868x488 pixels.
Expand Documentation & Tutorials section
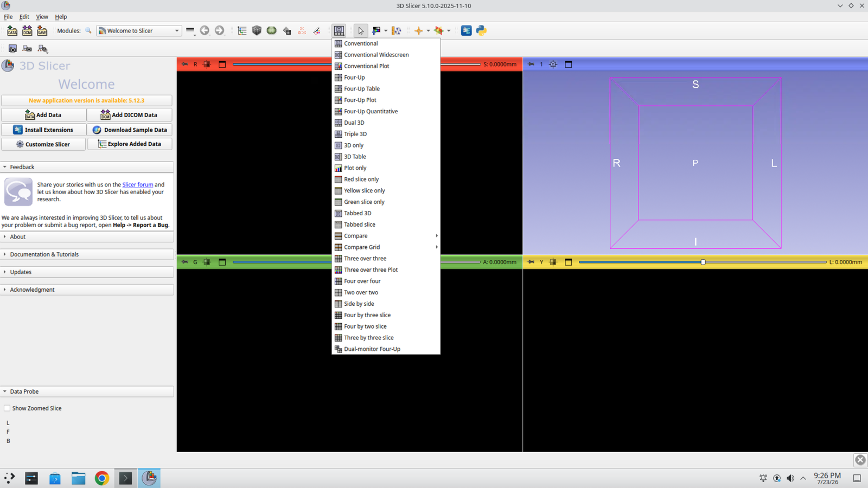coord(87,254)
